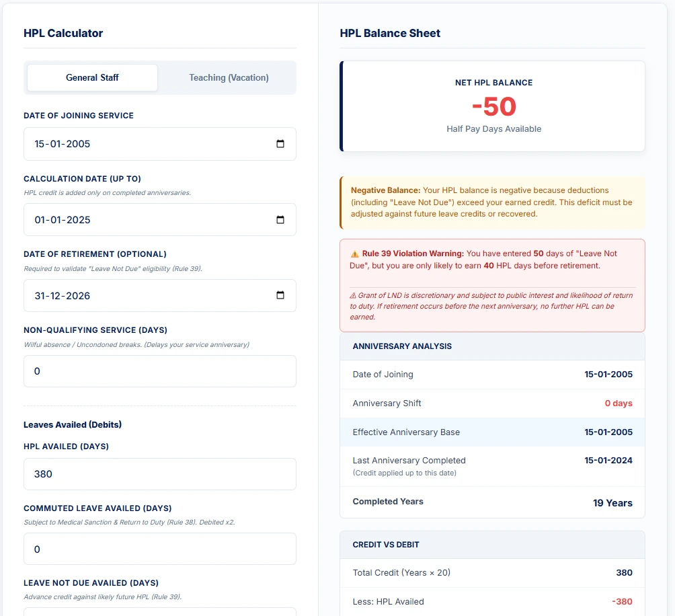
Task: Click the HPL Calculator heading
Action: pyautogui.click(x=63, y=33)
